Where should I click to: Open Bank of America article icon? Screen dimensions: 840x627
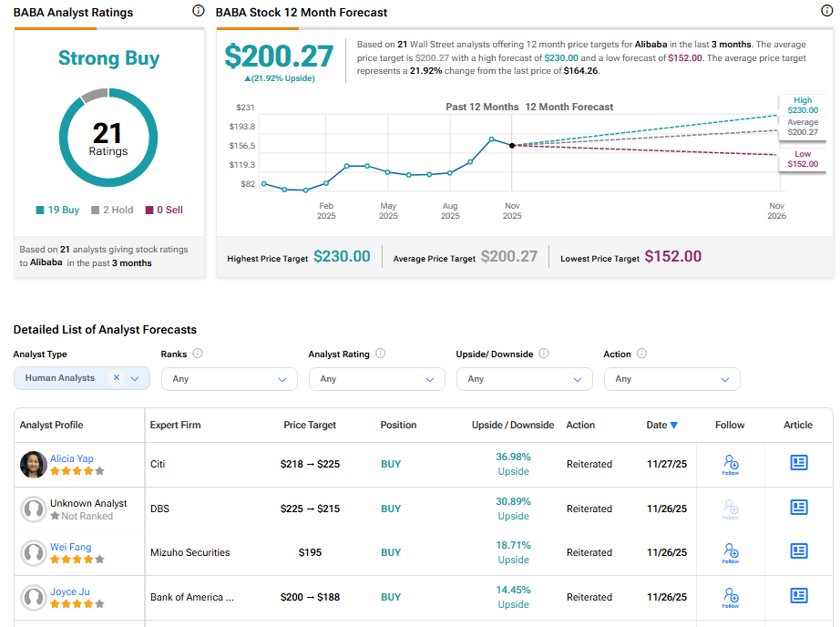[799, 596]
